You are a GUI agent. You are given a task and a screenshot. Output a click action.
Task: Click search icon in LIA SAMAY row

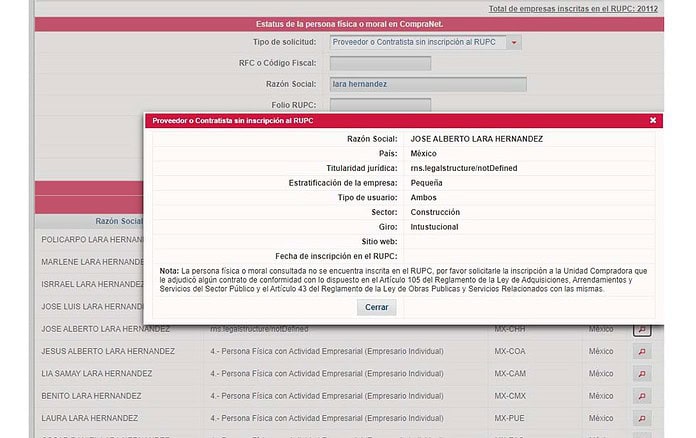[641, 373]
